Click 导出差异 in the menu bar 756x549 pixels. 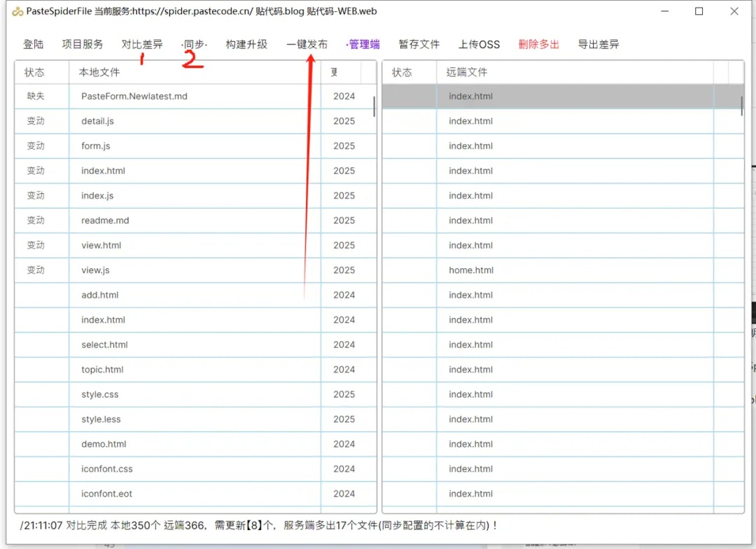[x=598, y=44]
